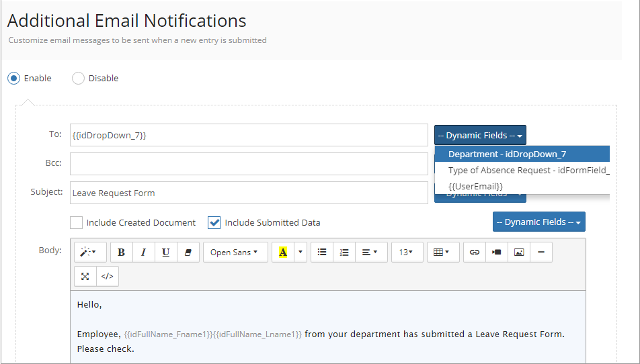Viewport: 640px width, 364px height.
Task: Click the {{idFullName_Fname1}} placeholder in body
Action: pos(168,334)
